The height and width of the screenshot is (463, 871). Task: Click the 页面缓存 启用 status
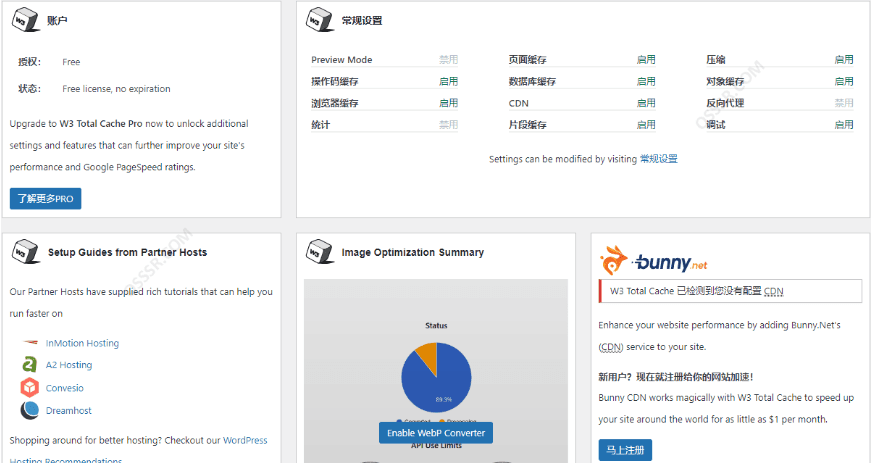click(646, 60)
